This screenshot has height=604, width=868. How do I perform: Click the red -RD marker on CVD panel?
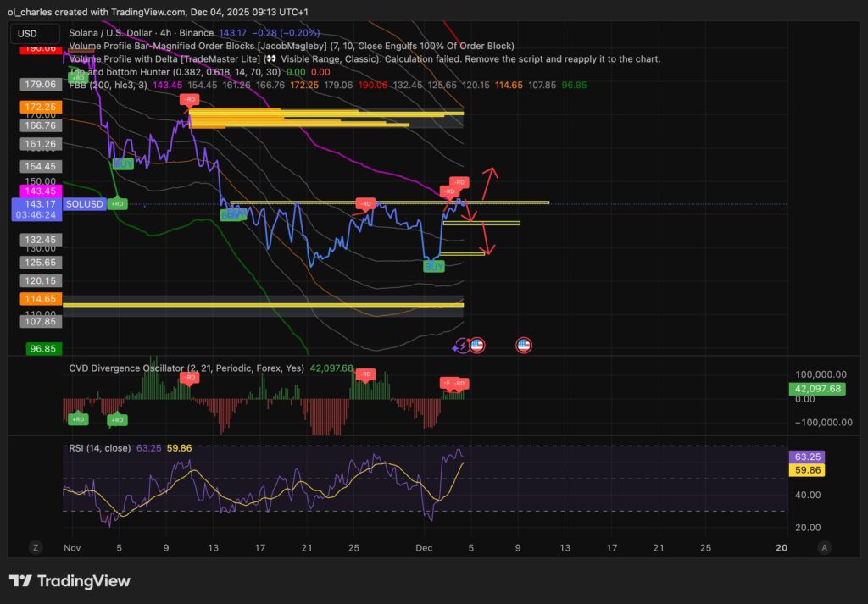[x=365, y=373]
